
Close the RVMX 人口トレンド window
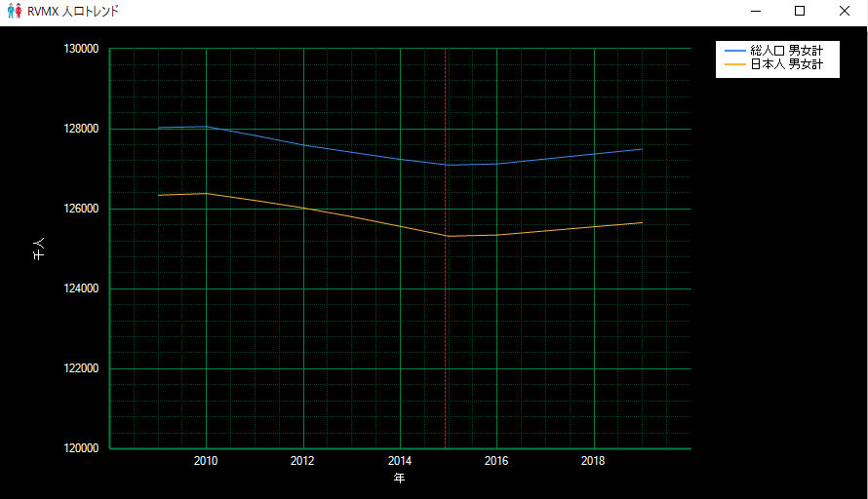pos(845,11)
